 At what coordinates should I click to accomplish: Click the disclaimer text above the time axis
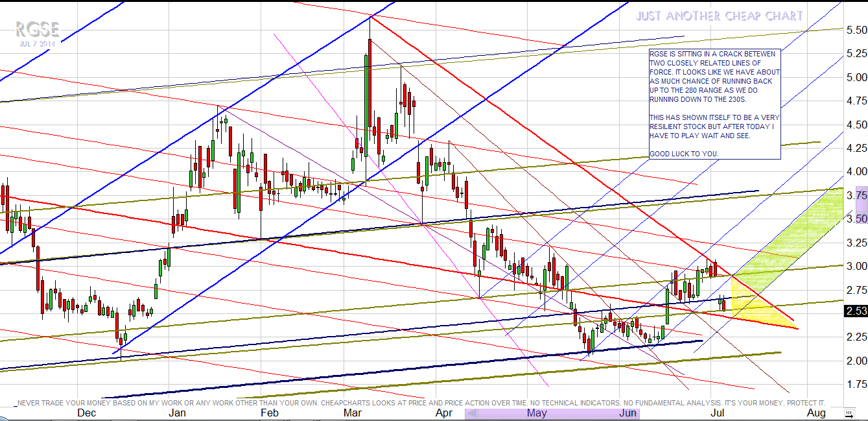421,403
